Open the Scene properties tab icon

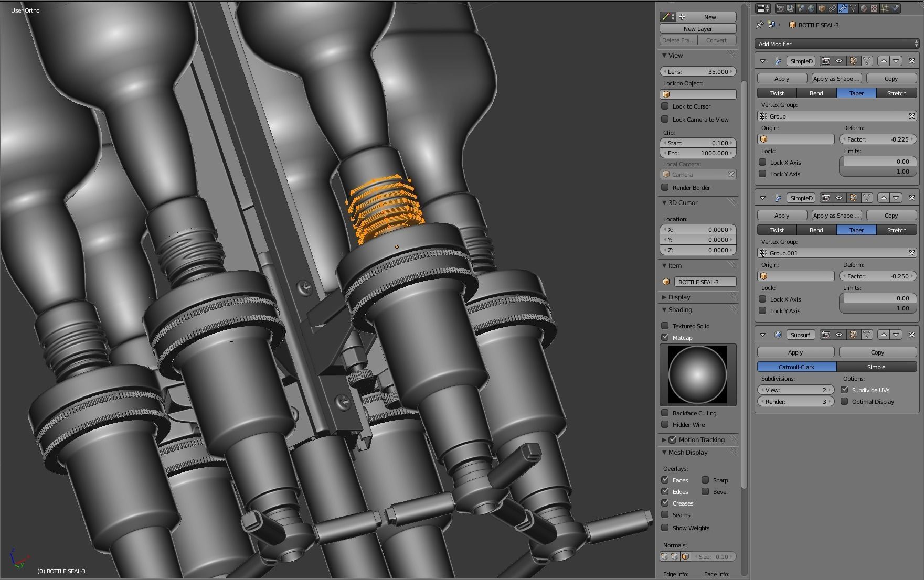[801, 8]
